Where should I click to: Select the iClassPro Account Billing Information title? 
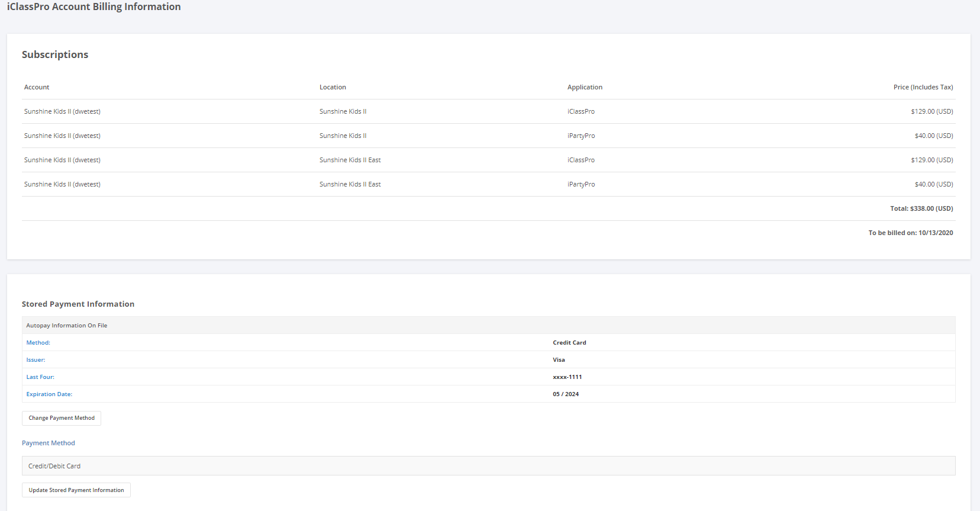(94, 7)
